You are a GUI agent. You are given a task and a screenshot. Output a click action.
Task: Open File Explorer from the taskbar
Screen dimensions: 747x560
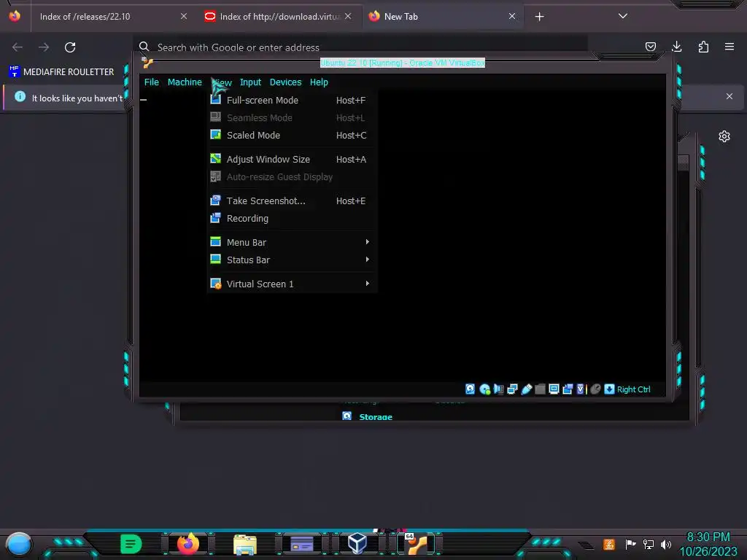pos(245,545)
